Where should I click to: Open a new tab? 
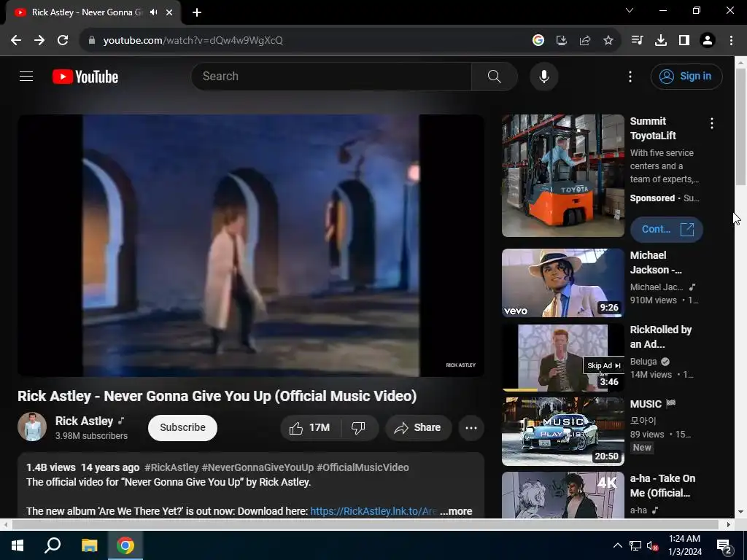pyautogui.click(x=197, y=12)
